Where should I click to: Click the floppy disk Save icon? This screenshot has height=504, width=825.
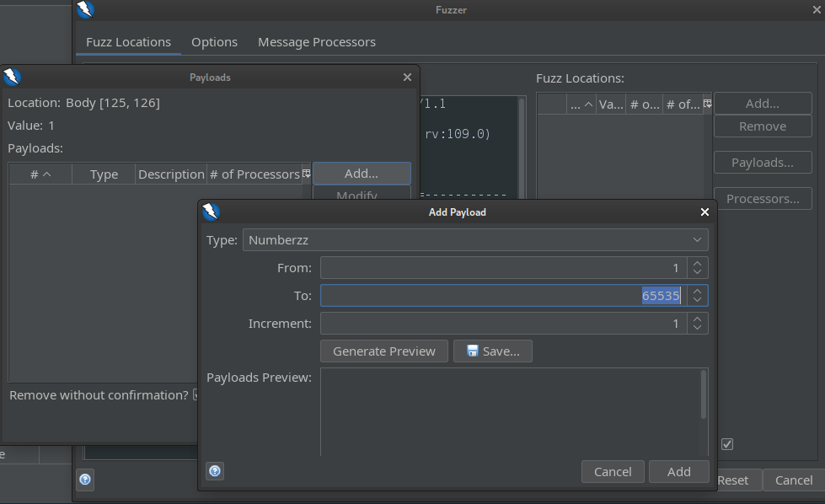[471, 351]
